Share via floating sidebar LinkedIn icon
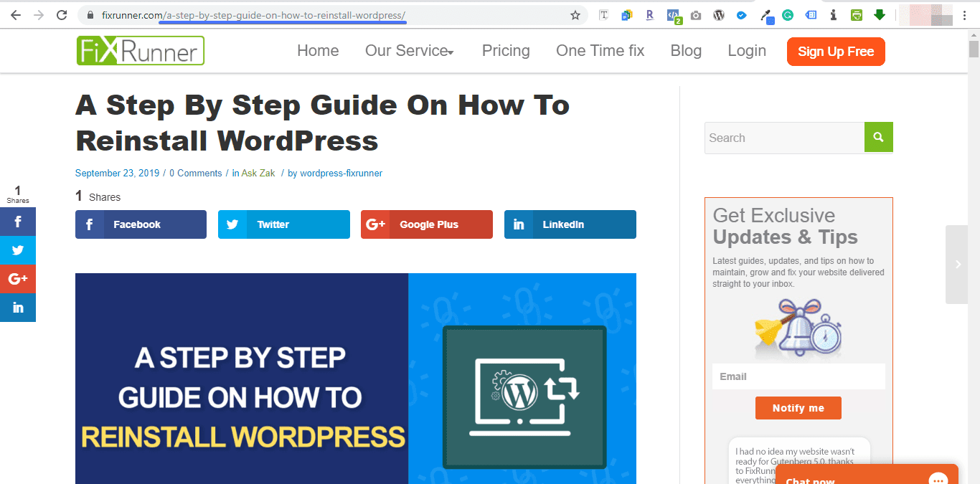This screenshot has height=484, width=980. point(18,308)
